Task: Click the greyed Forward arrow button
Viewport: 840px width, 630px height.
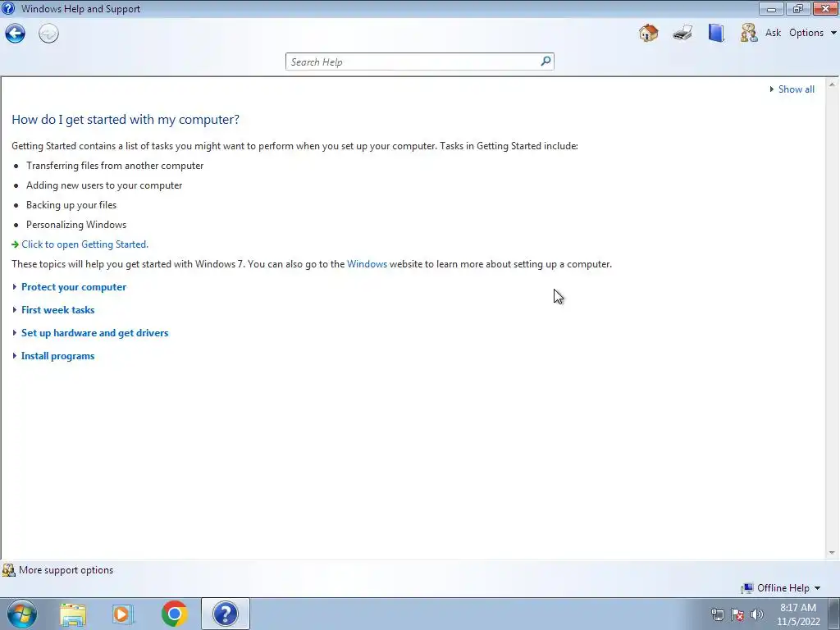Action: (x=48, y=34)
